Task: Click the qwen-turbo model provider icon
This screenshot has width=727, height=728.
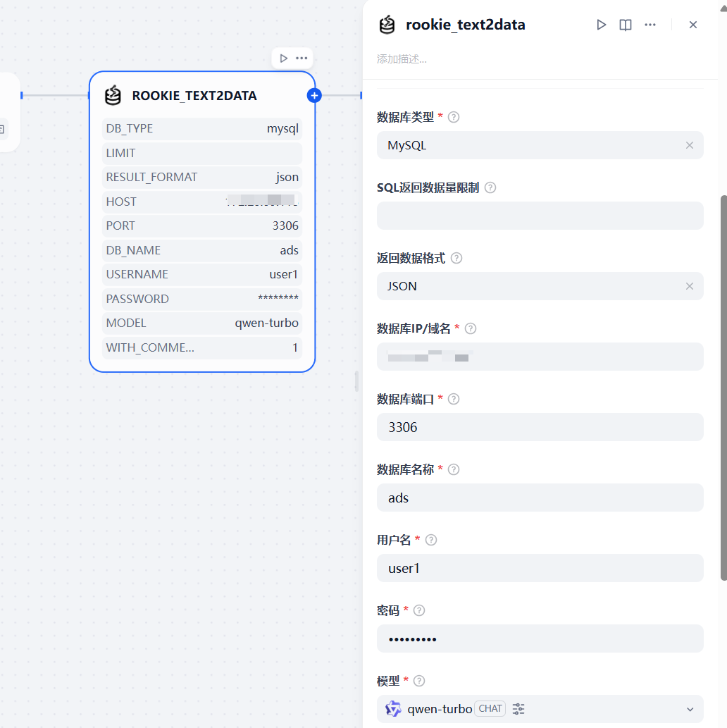Action: point(393,708)
